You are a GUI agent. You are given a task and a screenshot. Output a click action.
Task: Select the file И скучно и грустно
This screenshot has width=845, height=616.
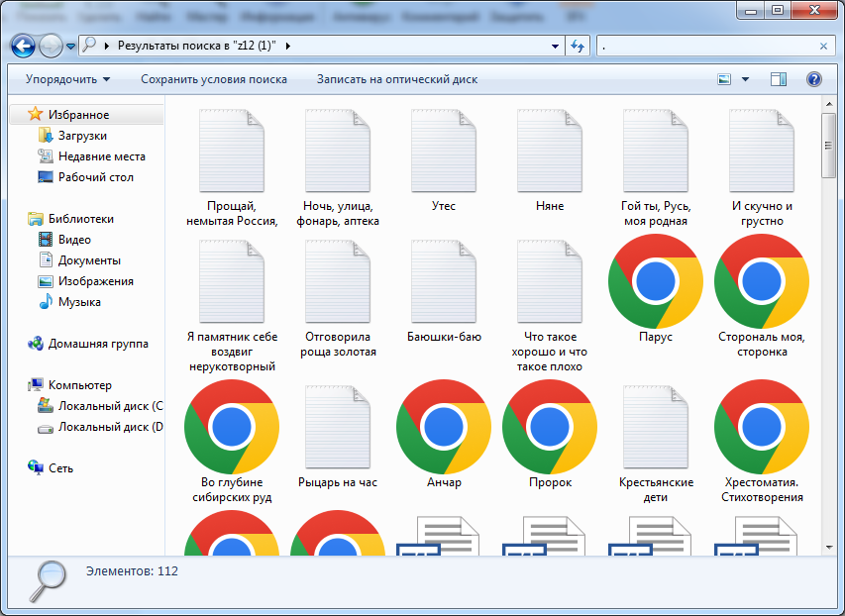(x=762, y=167)
